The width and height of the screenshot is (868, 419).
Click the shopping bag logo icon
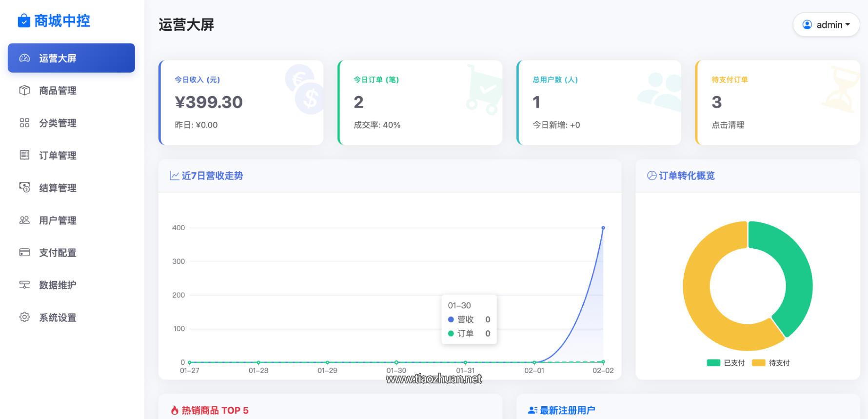coord(24,21)
